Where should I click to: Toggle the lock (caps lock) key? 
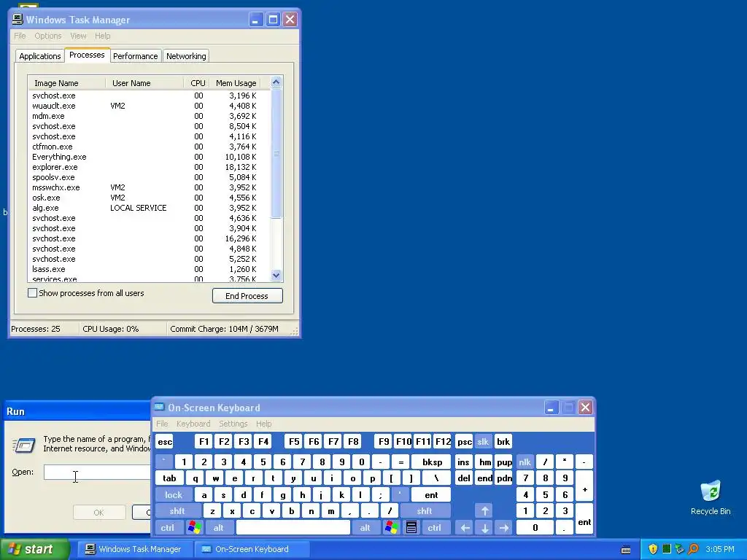(x=174, y=495)
